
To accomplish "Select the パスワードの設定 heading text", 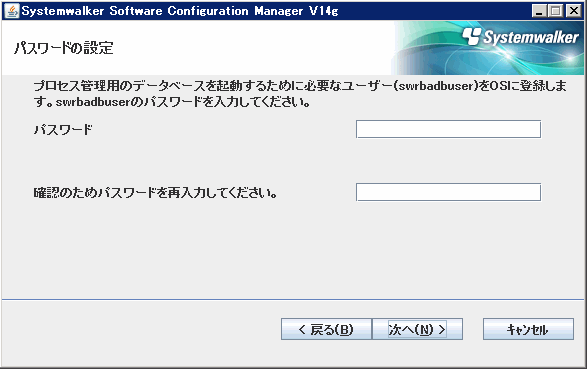I will 64,48.
